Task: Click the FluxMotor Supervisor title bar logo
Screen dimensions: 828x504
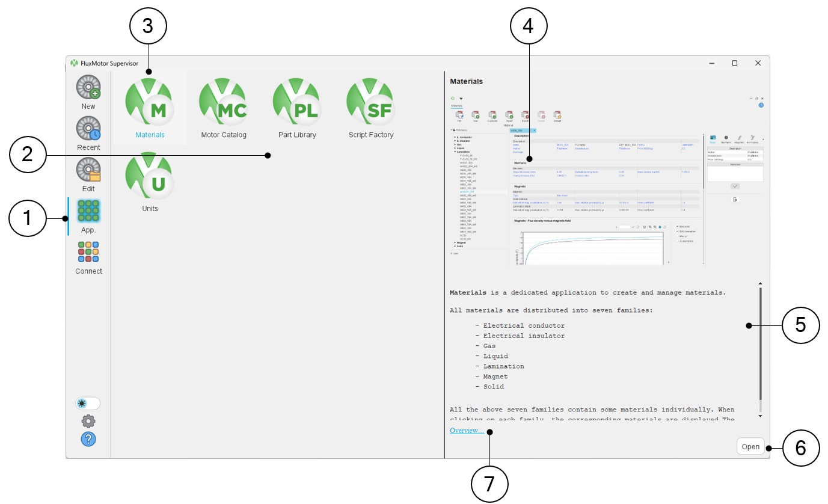Action: pyautogui.click(x=75, y=63)
